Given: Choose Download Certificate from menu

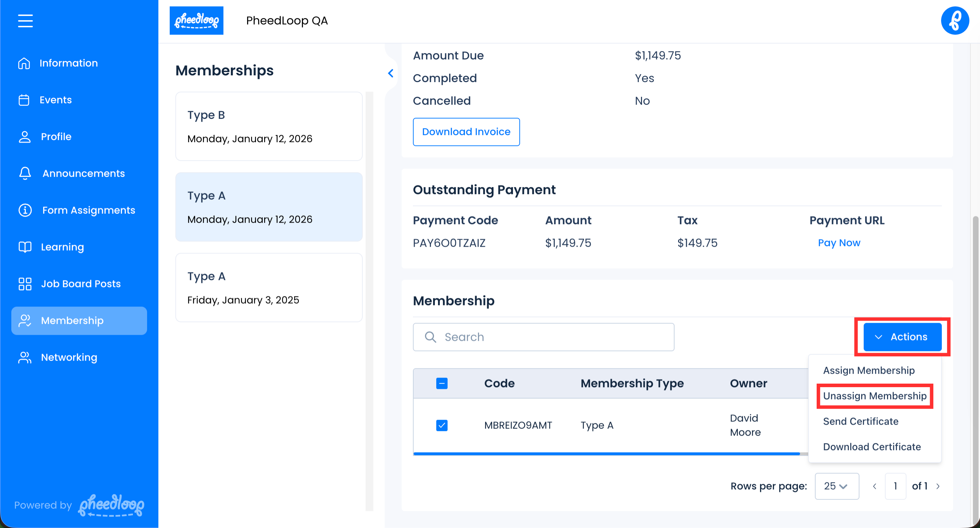Looking at the screenshot, I should pos(871,447).
